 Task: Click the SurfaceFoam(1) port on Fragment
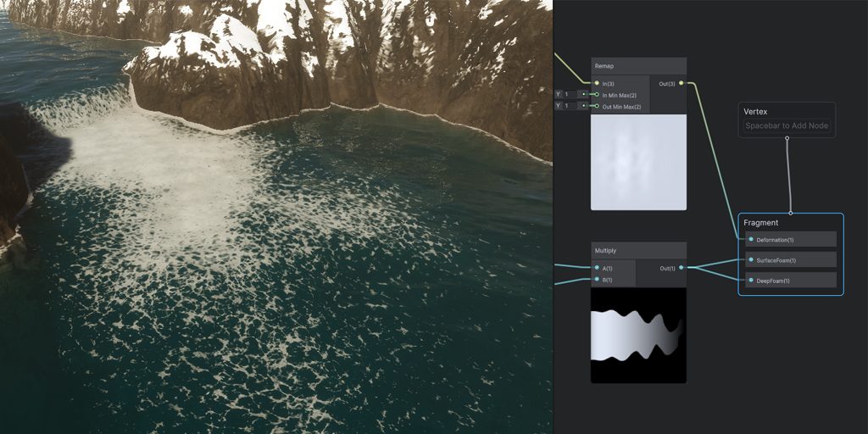tap(751, 260)
